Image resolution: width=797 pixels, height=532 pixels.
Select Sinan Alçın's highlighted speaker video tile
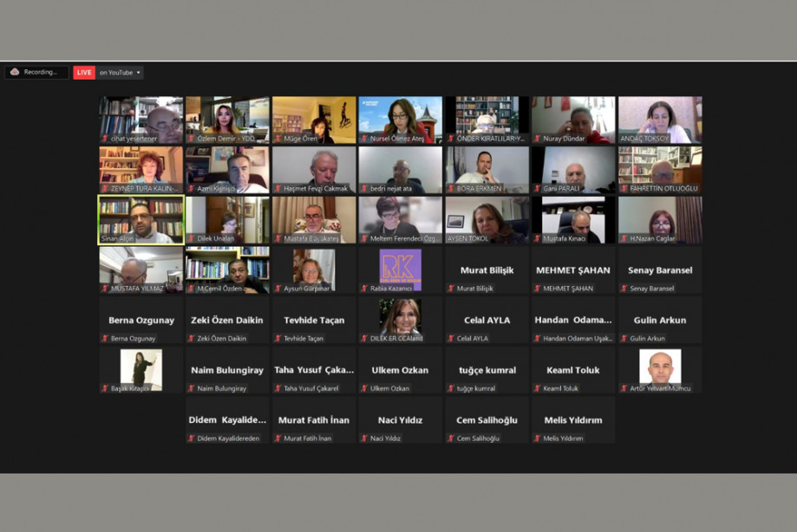(140, 219)
